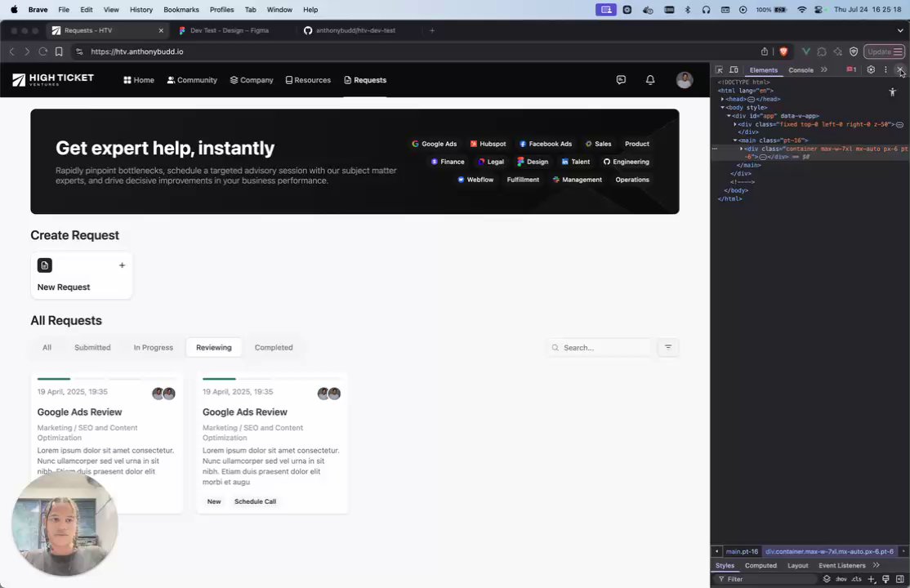This screenshot has height=588, width=910.
Task: Go to Home in the site navbar
Action: (139, 80)
